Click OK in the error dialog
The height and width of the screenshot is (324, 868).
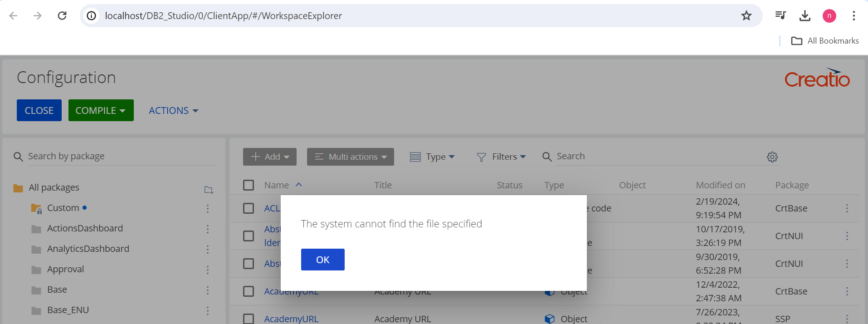click(322, 260)
